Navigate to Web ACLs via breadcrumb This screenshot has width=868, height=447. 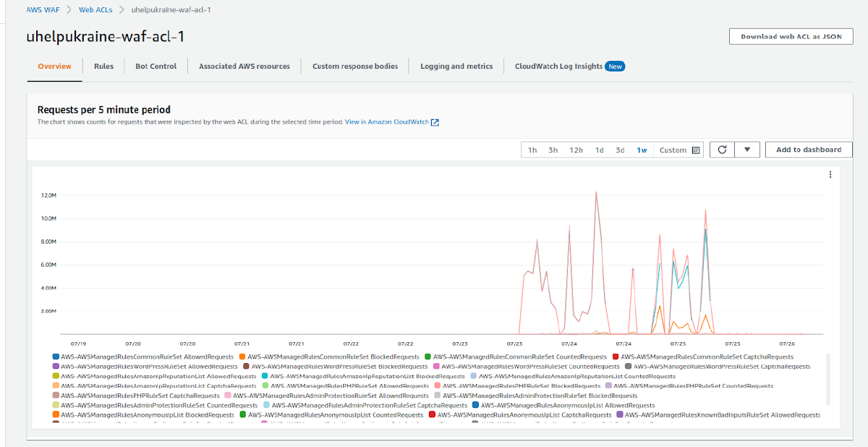tap(97, 10)
